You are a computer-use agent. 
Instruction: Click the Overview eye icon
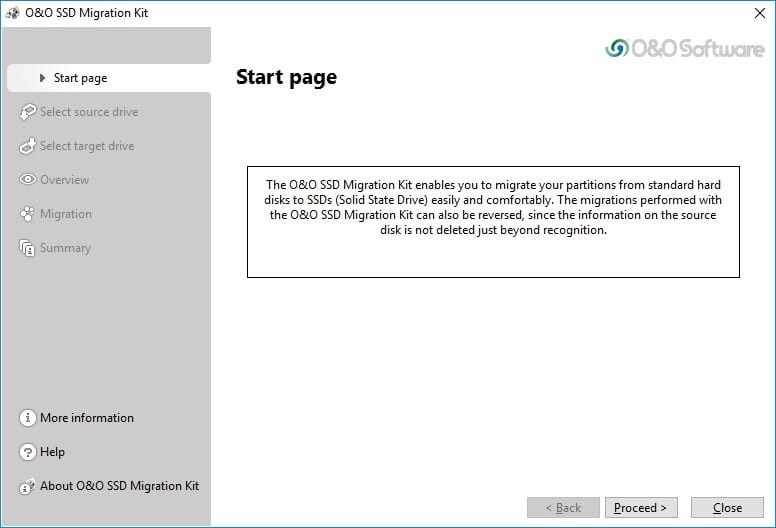(x=28, y=179)
